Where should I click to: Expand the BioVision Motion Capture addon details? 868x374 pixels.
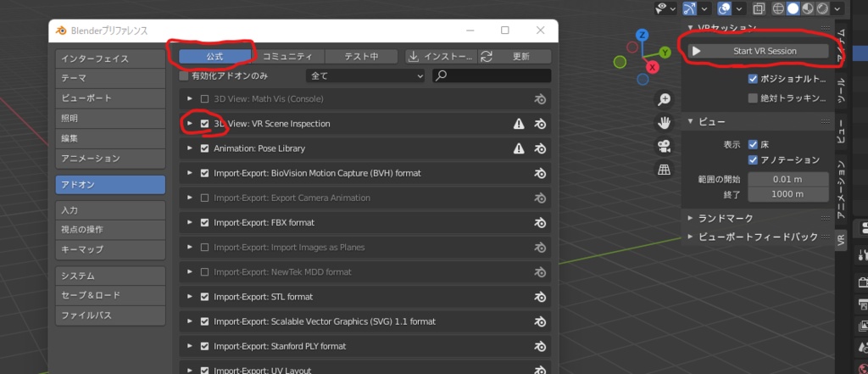click(x=190, y=173)
